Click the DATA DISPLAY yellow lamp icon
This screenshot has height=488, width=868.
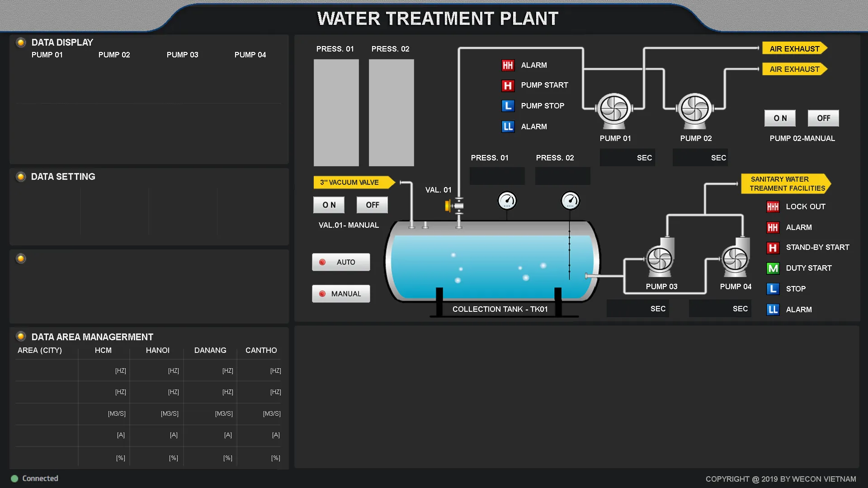tap(21, 42)
